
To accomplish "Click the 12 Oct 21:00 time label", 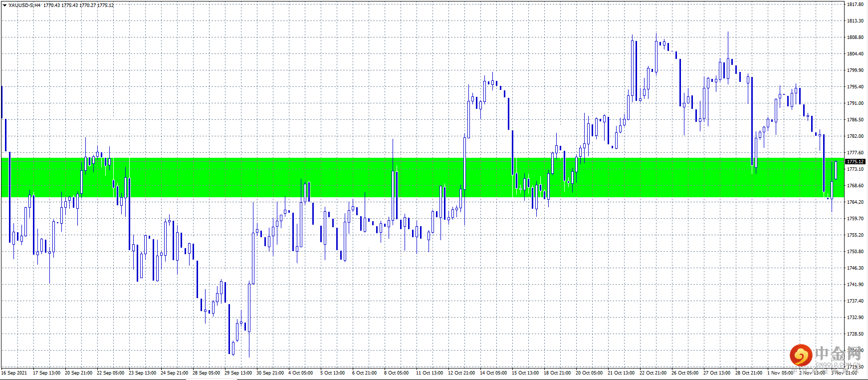I will pyautogui.click(x=461, y=373).
